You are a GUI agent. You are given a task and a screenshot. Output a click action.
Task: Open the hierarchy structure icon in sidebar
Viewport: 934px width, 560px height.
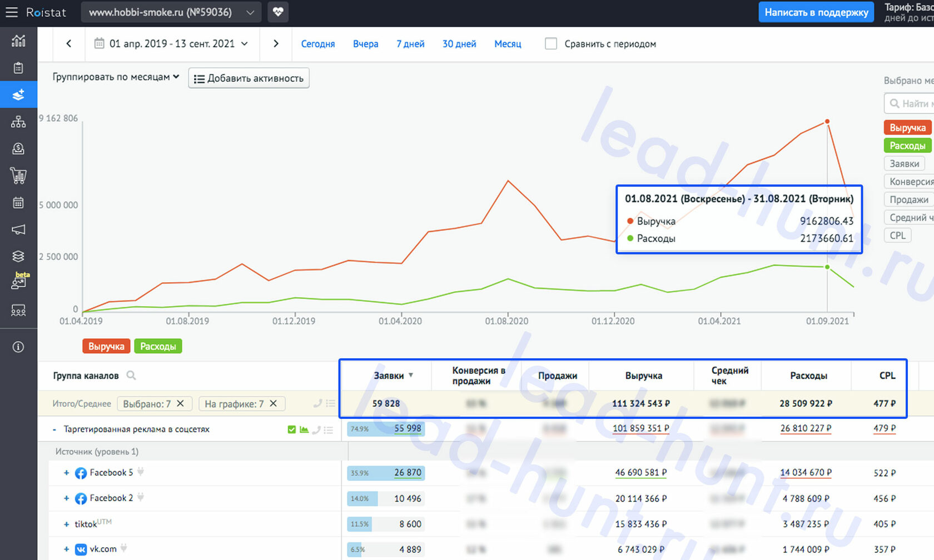click(x=18, y=122)
